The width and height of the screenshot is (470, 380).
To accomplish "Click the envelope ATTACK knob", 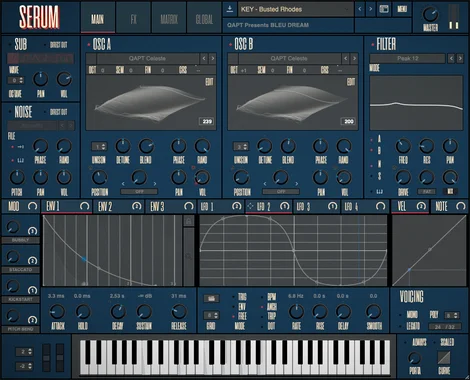I will [57, 312].
